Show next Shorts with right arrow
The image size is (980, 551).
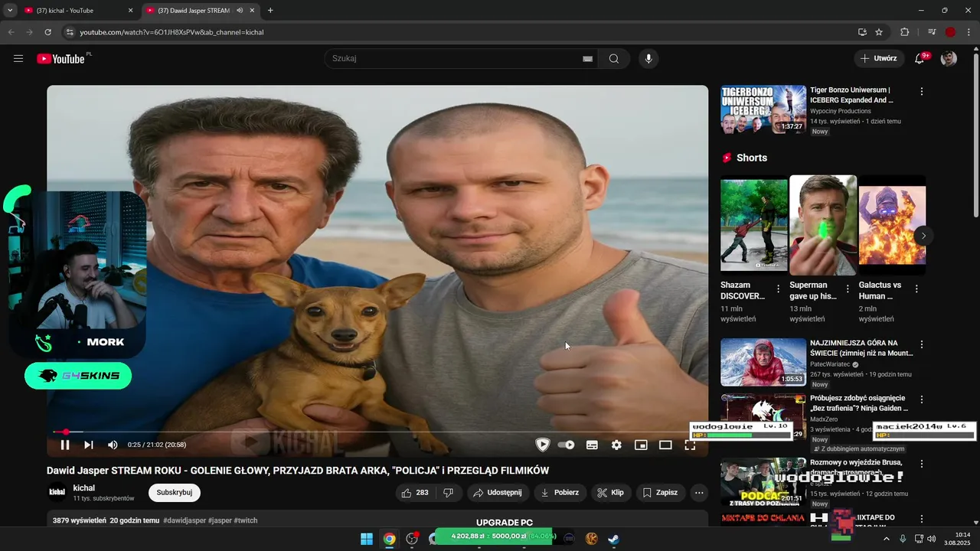pos(923,236)
